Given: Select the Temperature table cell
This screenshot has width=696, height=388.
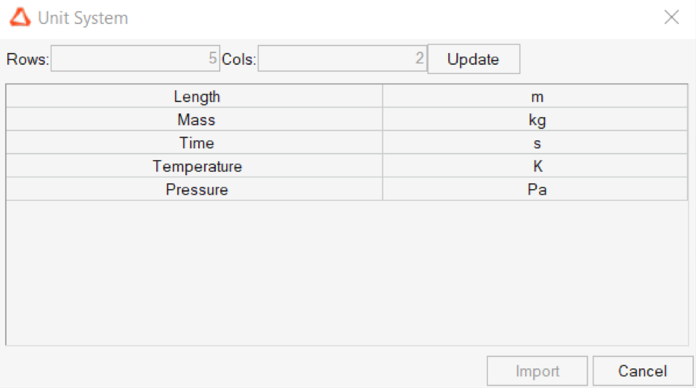Looking at the screenshot, I should pyautogui.click(x=194, y=166).
